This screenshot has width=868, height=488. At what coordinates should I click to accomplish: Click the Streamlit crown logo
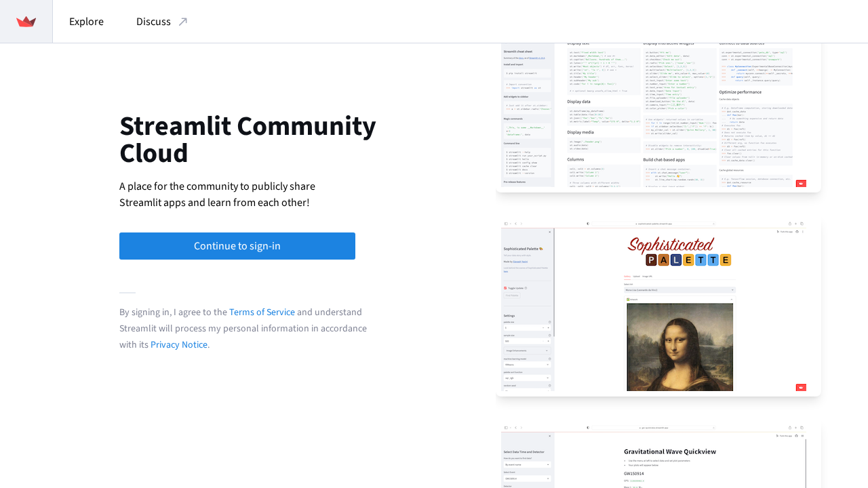click(x=26, y=21)
